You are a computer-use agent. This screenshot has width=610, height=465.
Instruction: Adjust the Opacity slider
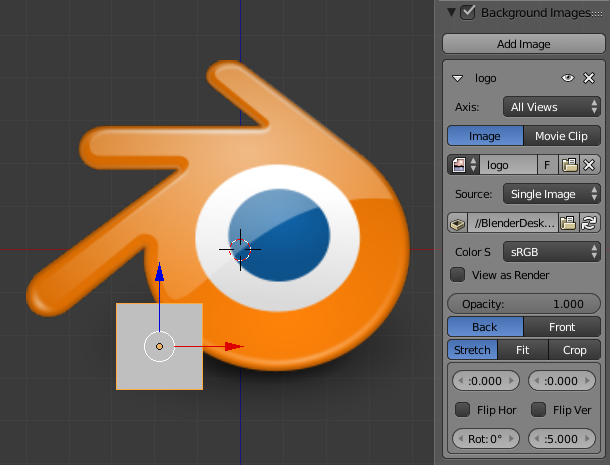524,304
